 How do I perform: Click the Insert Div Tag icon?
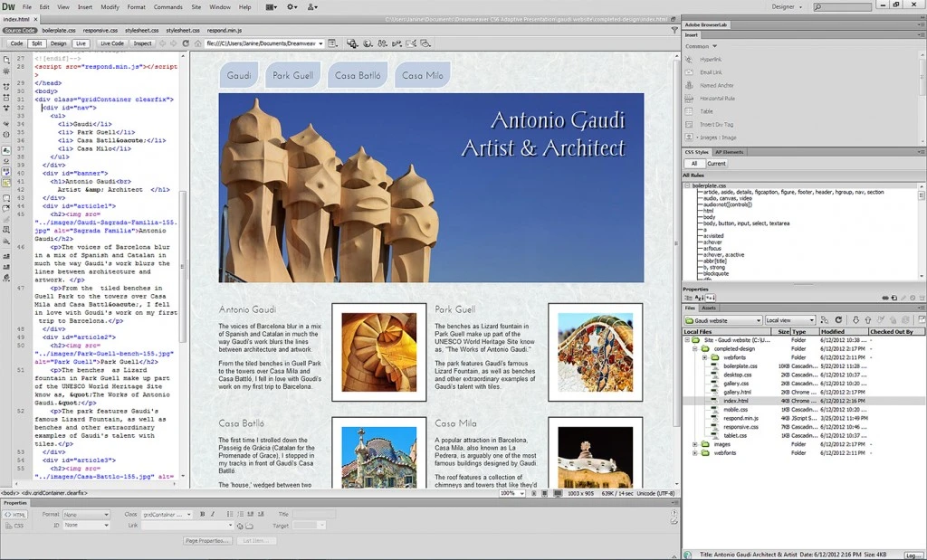point(709,125)
